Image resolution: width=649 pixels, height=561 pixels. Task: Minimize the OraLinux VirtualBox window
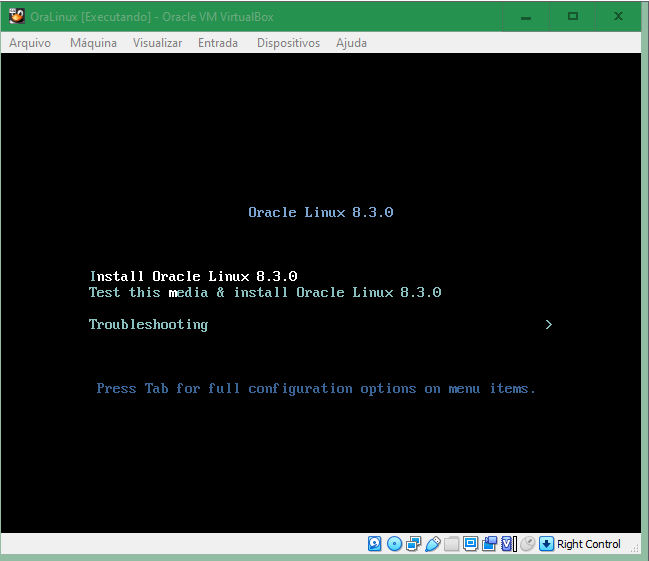pos(526,17)
